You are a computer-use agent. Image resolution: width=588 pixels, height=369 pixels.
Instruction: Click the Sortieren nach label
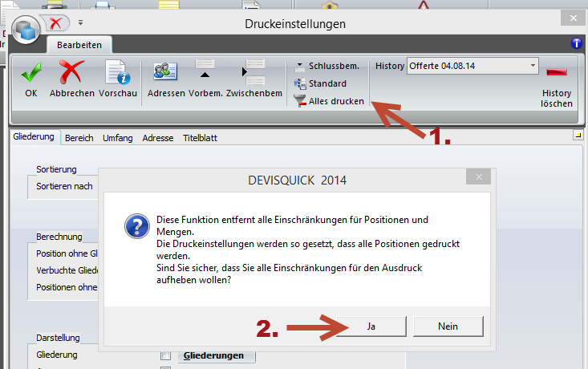click(x=64, y=186)
